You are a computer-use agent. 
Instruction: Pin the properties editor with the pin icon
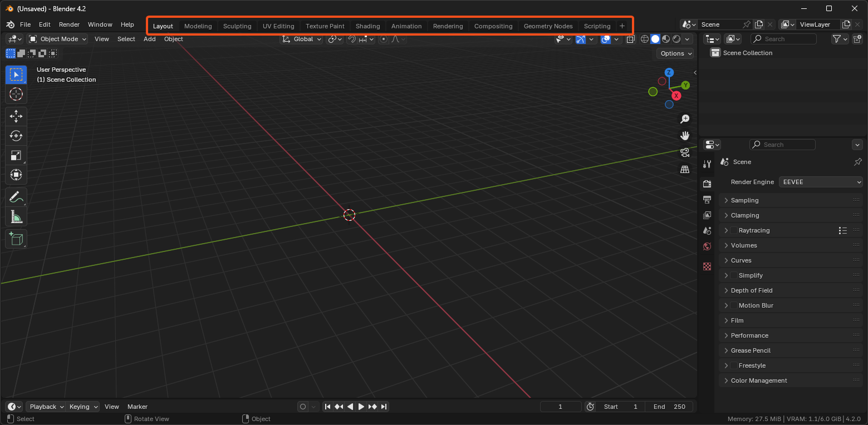click(857, 162)
